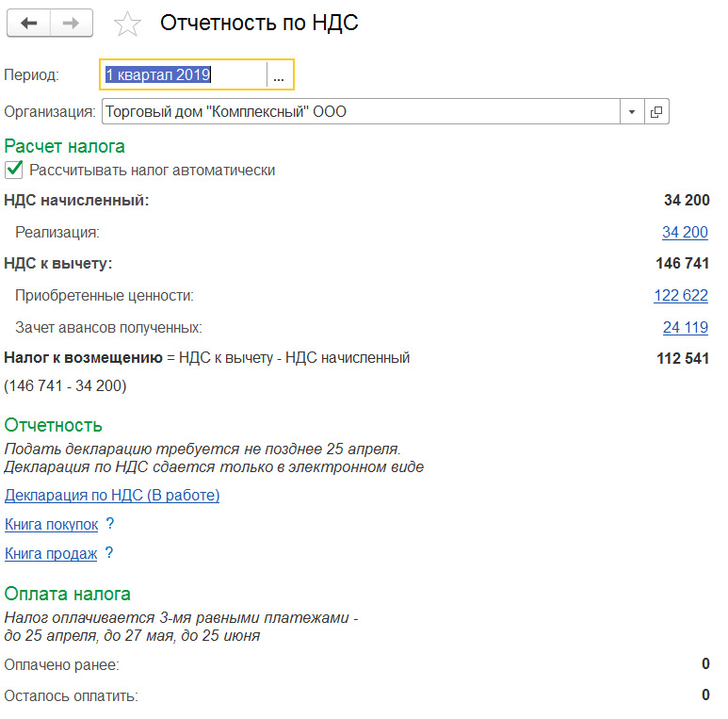Open organization card with the open icon
The width and height of the screenshot is (728, 719).
pos(656,112)
